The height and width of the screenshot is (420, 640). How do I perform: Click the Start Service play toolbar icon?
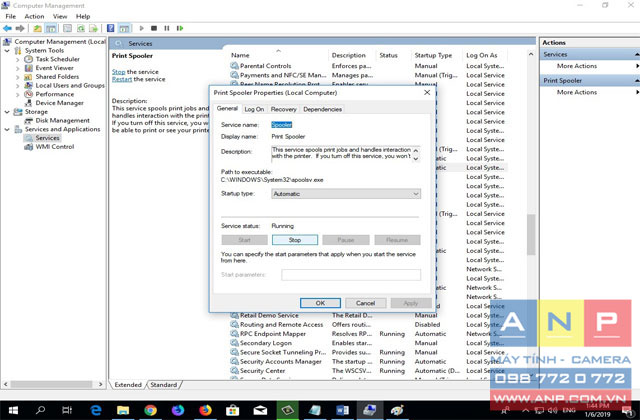coord(141,28)
